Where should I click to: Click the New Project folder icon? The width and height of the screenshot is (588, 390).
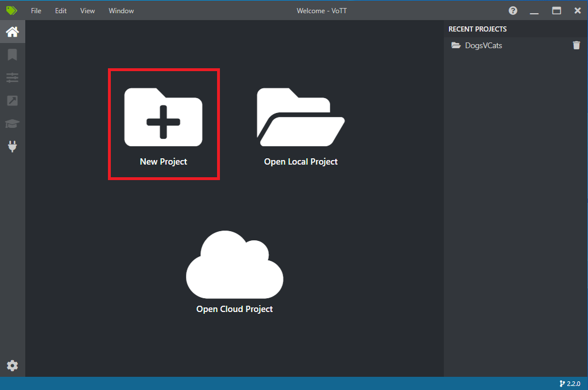coord(163,117)
